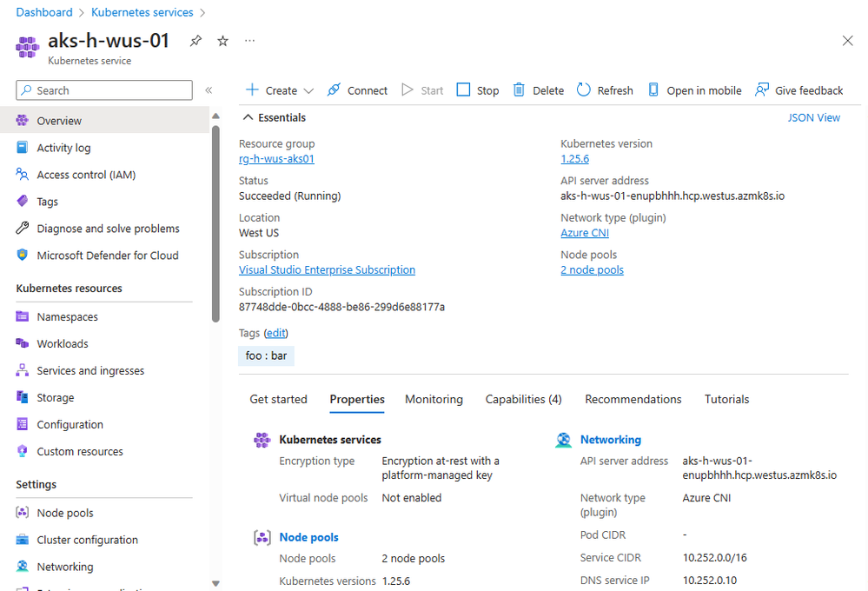Close the Kubernetes service blade

847,41
